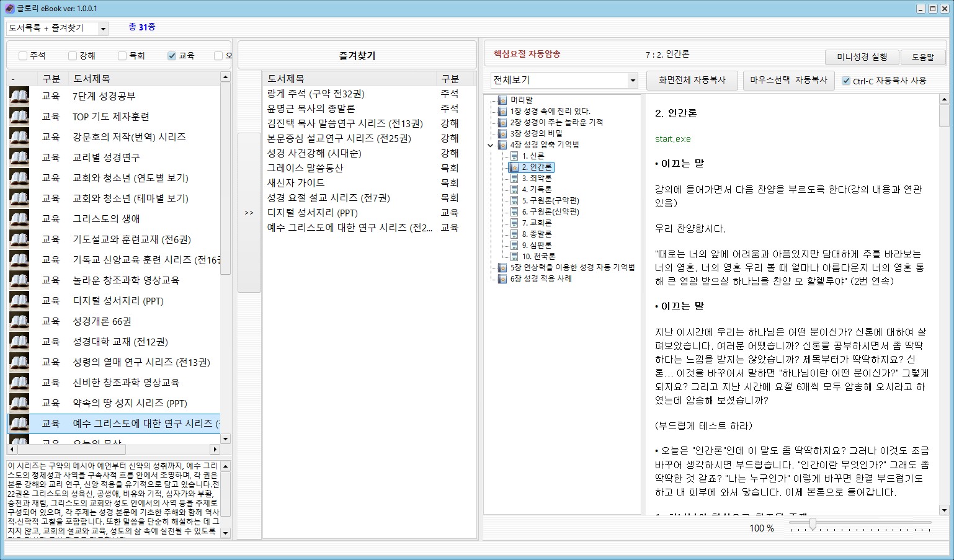
Task: Click book icon next to 그리스도의 생애
Action: (x=19, y=219)
